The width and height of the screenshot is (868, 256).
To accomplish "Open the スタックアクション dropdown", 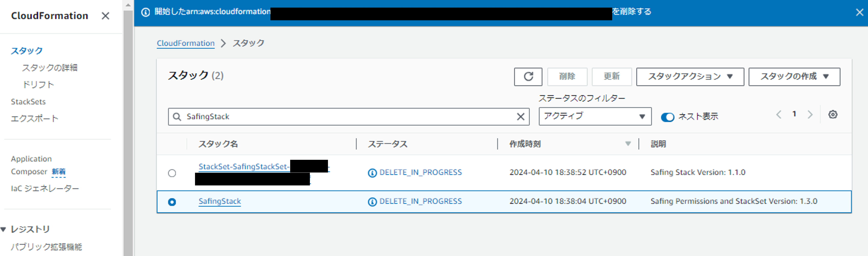I will tap(690, 77).
